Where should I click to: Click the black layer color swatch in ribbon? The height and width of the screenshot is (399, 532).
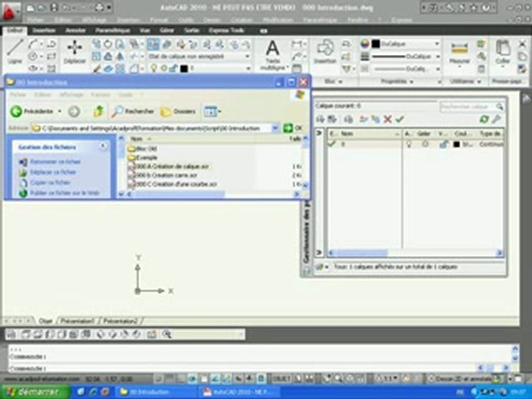point(184,69)
